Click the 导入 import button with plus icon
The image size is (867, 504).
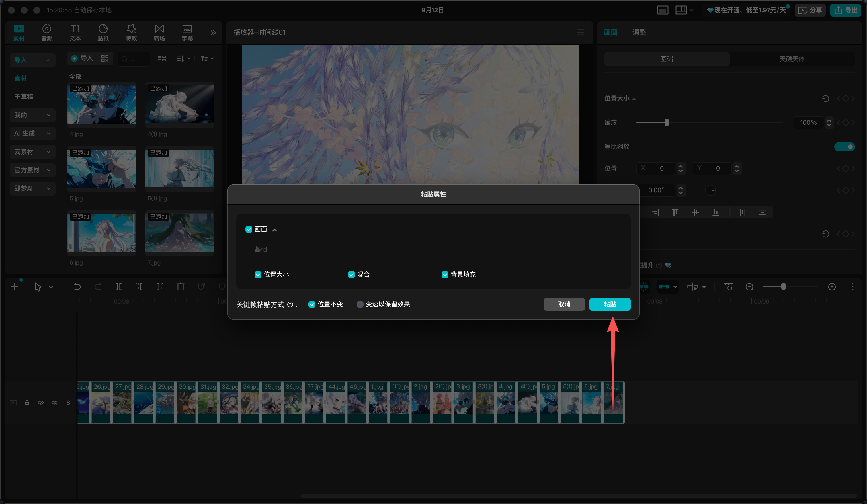[82, 58]
